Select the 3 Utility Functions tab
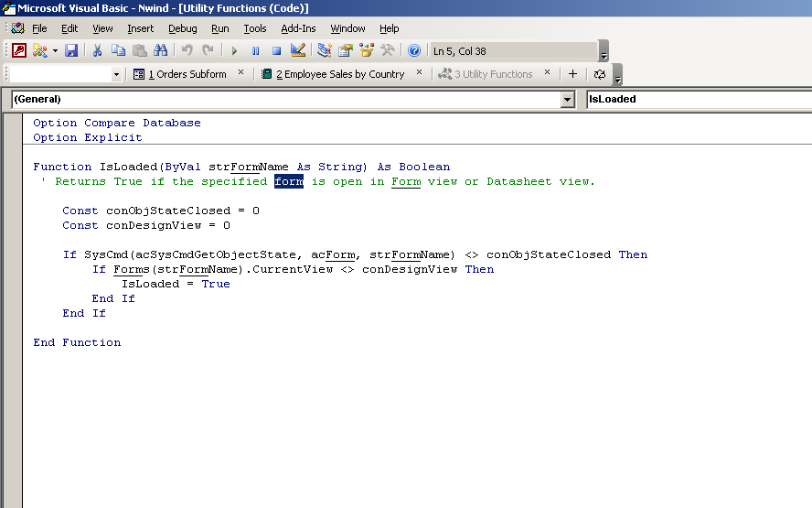Image resolution: width=812 pixels, height=508 pixels. 486,74
